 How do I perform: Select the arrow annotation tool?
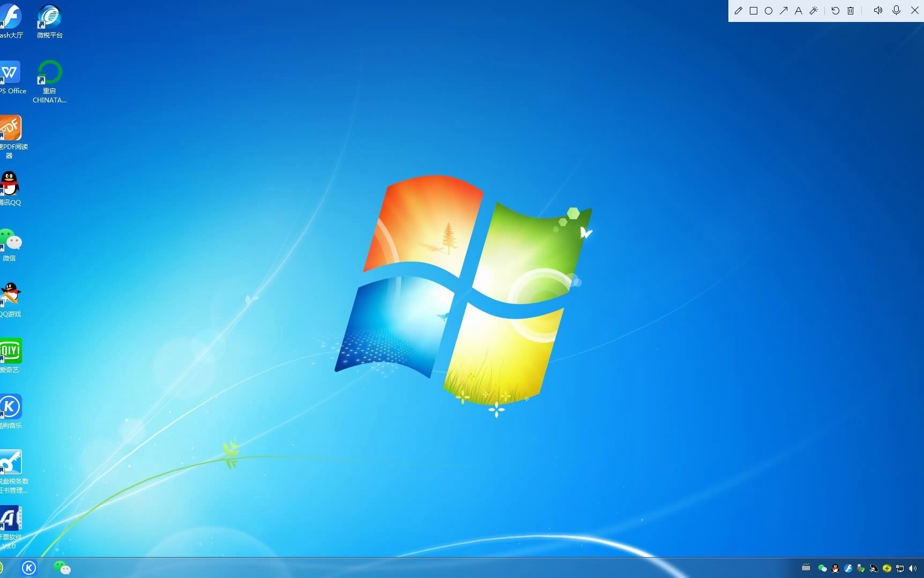click(x=784, y=11)
